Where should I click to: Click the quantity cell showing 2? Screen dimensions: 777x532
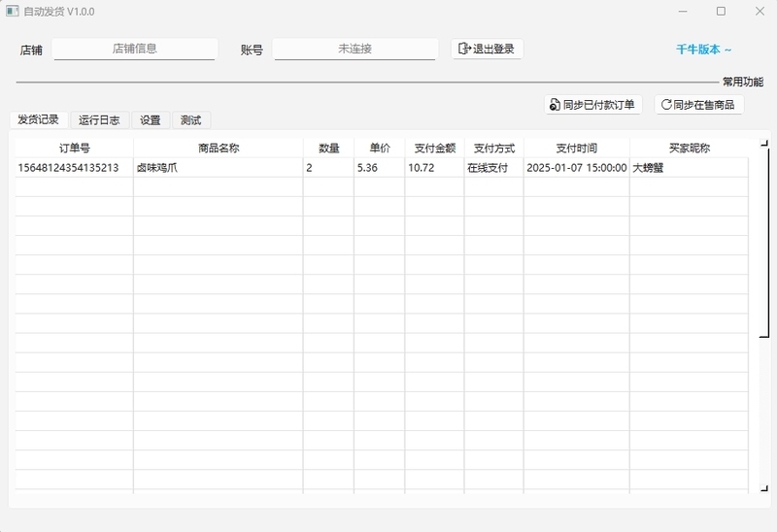tap(328, 167)
